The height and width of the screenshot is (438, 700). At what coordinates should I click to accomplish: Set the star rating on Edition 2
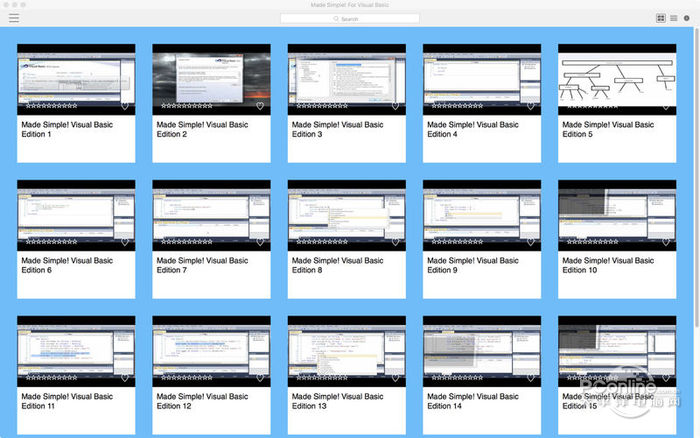(187, 106)
